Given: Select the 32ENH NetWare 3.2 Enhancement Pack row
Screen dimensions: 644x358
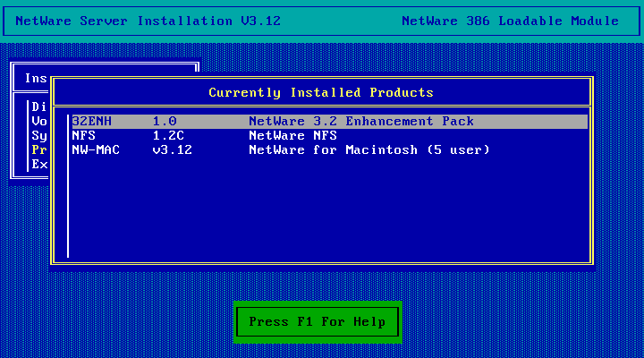Looking at the screenshot, I should pos(330,122).
